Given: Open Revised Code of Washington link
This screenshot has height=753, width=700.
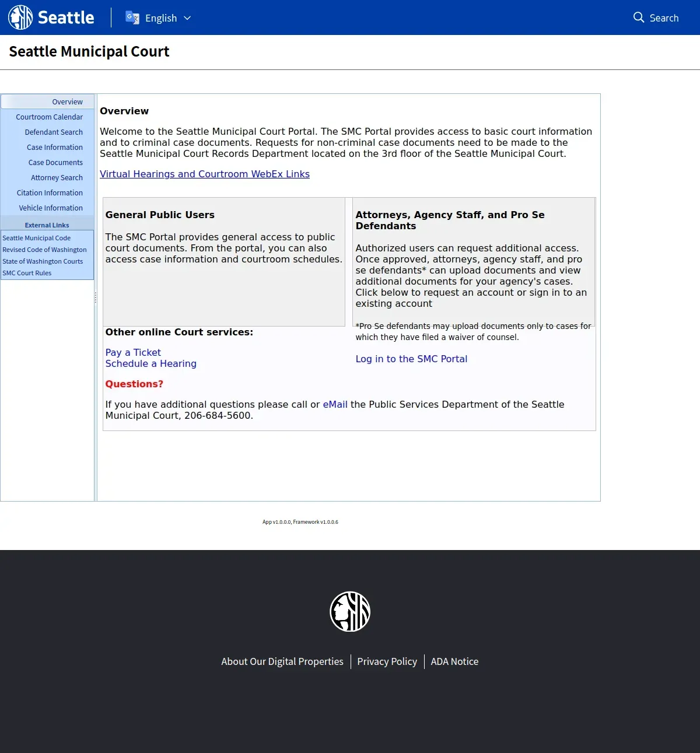Looking at the screenshot, I should [x=44, y=250].
